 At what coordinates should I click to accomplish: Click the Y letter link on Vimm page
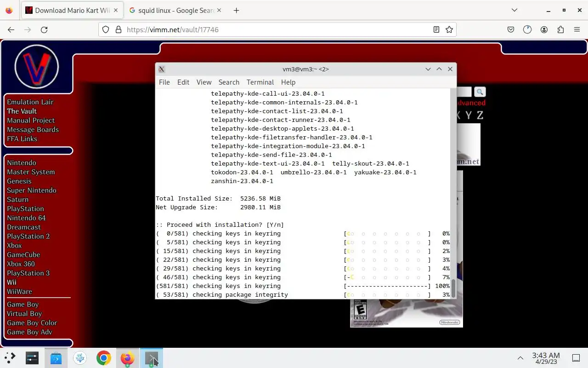pos(468,115)
